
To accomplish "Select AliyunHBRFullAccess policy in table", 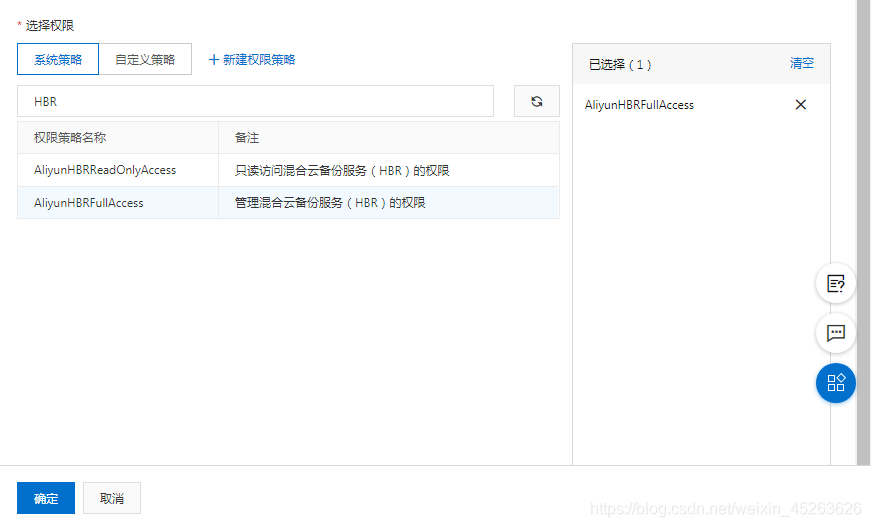I will point(288,203).
